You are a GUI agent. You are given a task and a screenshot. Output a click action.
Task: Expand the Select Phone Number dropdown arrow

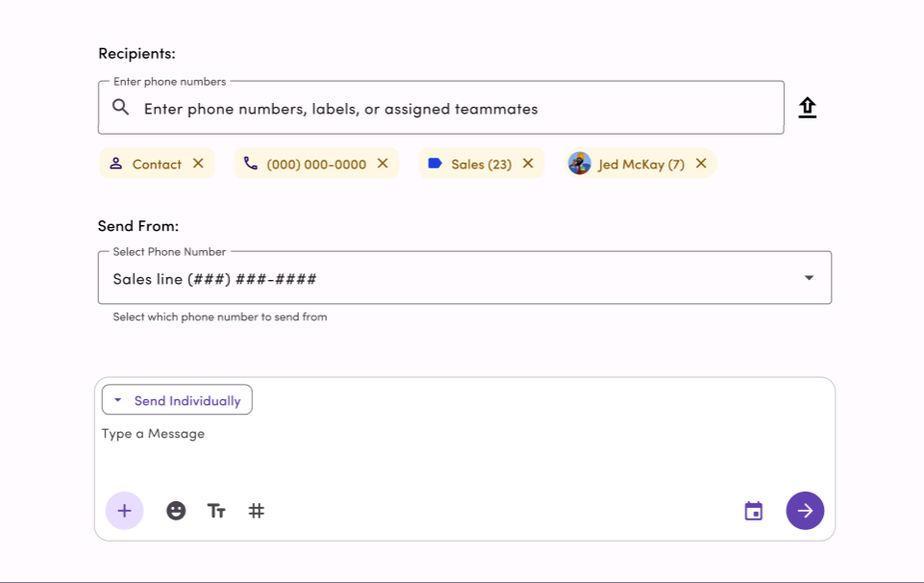809,278
